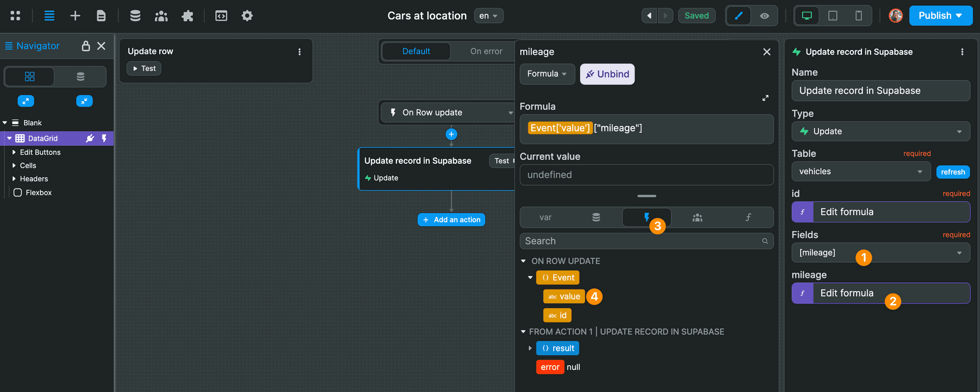Viewport: 980px width, 392px height.
Task: Switch to the On error tab
Action: click(x=486, y=51)
